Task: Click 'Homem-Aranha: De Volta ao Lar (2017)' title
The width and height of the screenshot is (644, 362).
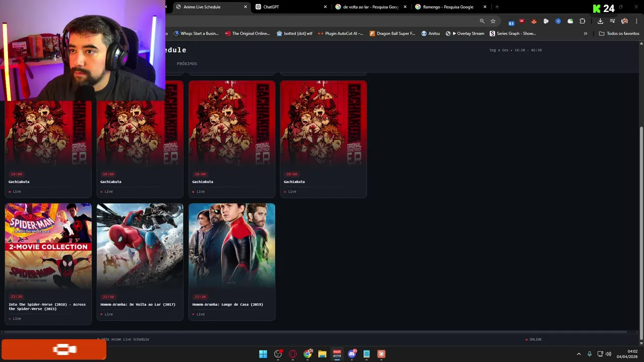Action: 138,305
